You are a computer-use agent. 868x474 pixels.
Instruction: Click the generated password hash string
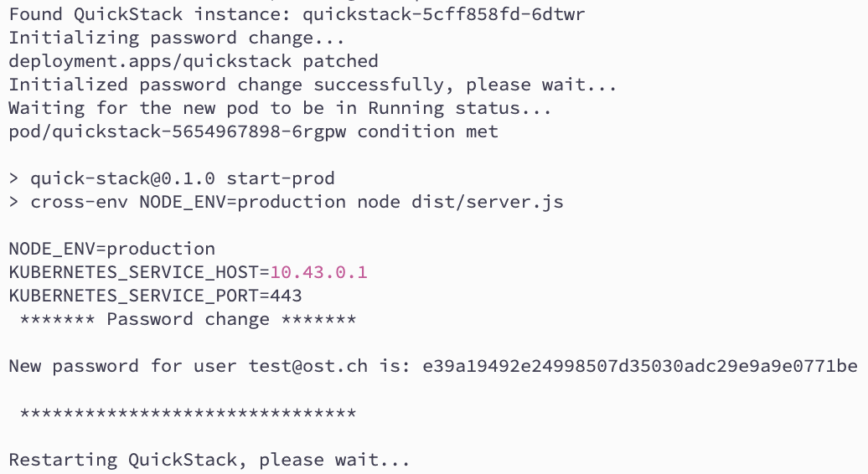coord(640,366)
